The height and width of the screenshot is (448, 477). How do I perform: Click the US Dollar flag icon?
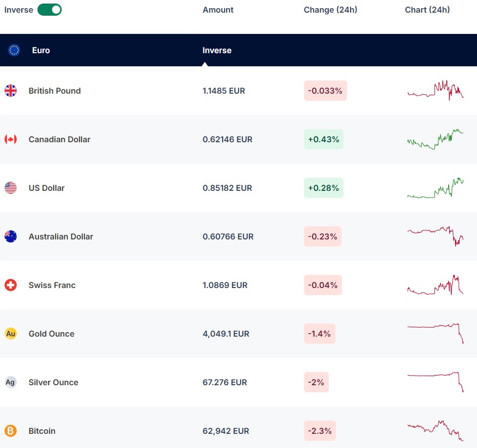(11, 188)
